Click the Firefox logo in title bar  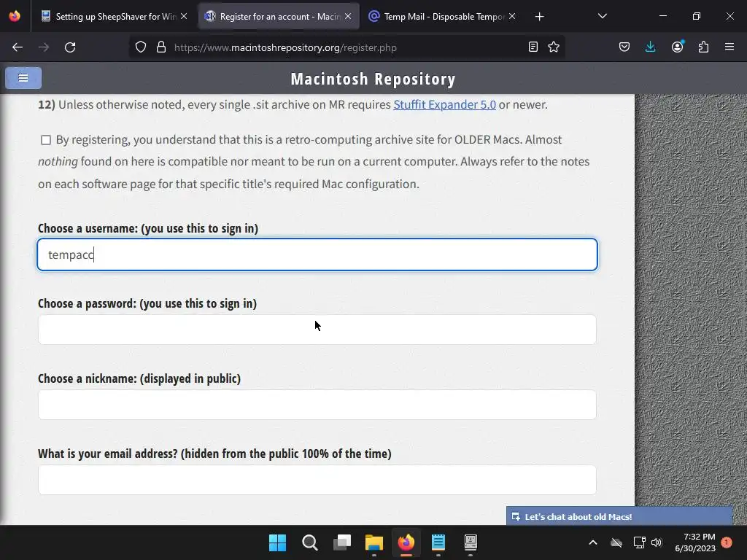(15, 16)
